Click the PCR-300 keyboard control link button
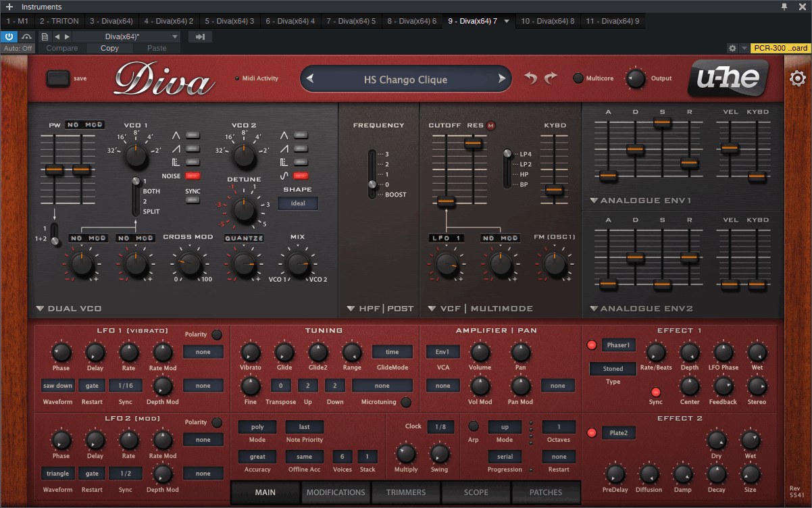Viewport: 812px width, 508px height. pyautogui.click(x=780, y=48)
